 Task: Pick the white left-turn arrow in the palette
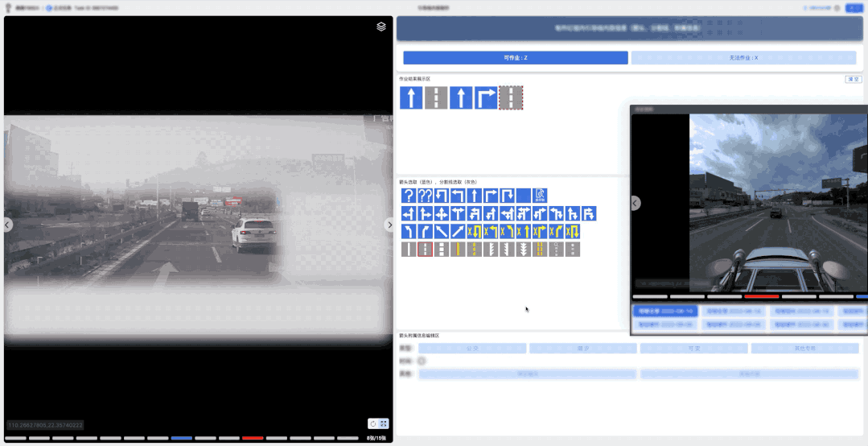tap(458, 196)
